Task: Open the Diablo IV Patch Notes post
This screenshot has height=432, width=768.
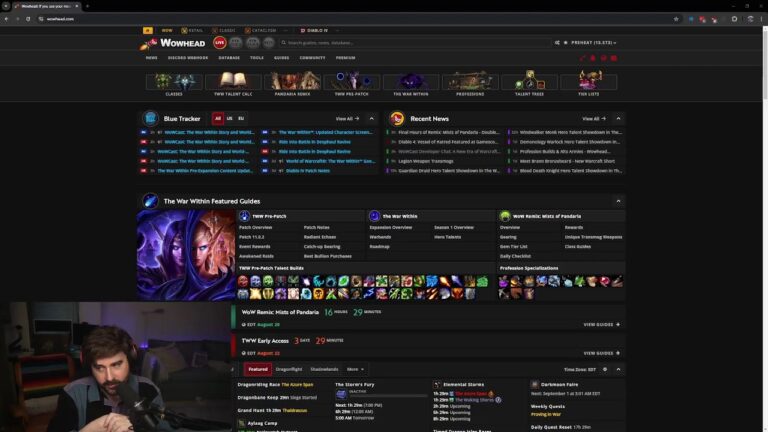Action: point(308,171)
